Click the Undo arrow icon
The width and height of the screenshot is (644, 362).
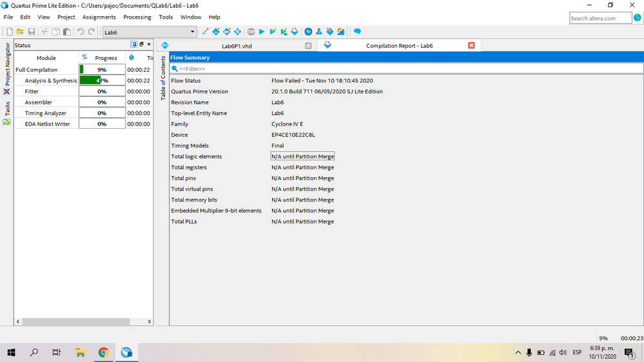[x=81, y=32]
